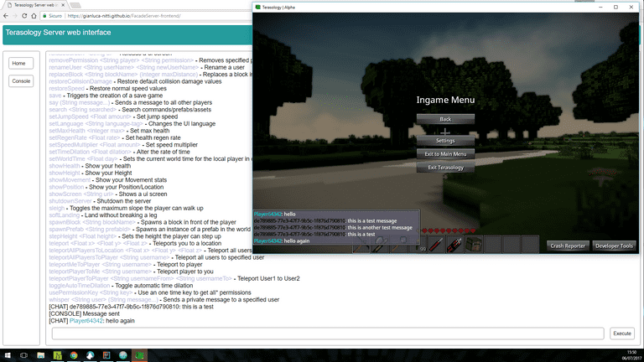Click the showHealth command
Screen dimensions: 644x362
coord(65,166)
